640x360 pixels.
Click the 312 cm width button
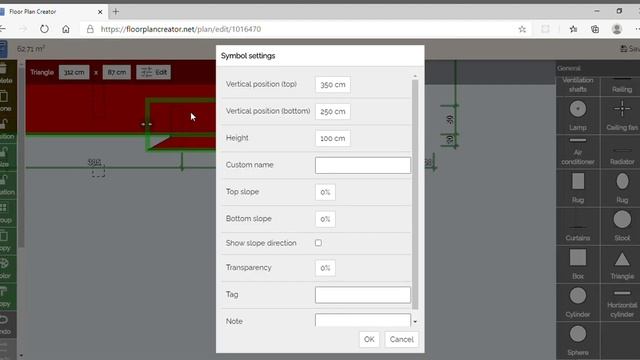[74, 72]
